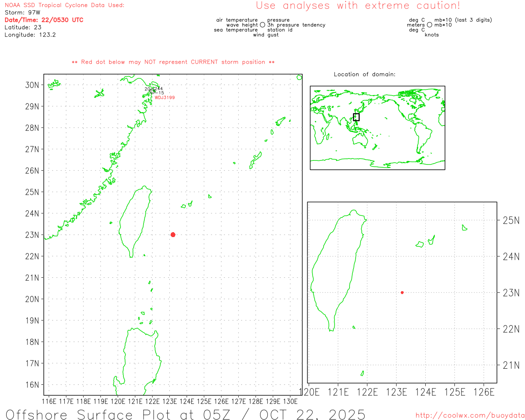Click the 130E longitude label on main map
Image resolution: width=525 pixels, height=420 pixels.
290,401
